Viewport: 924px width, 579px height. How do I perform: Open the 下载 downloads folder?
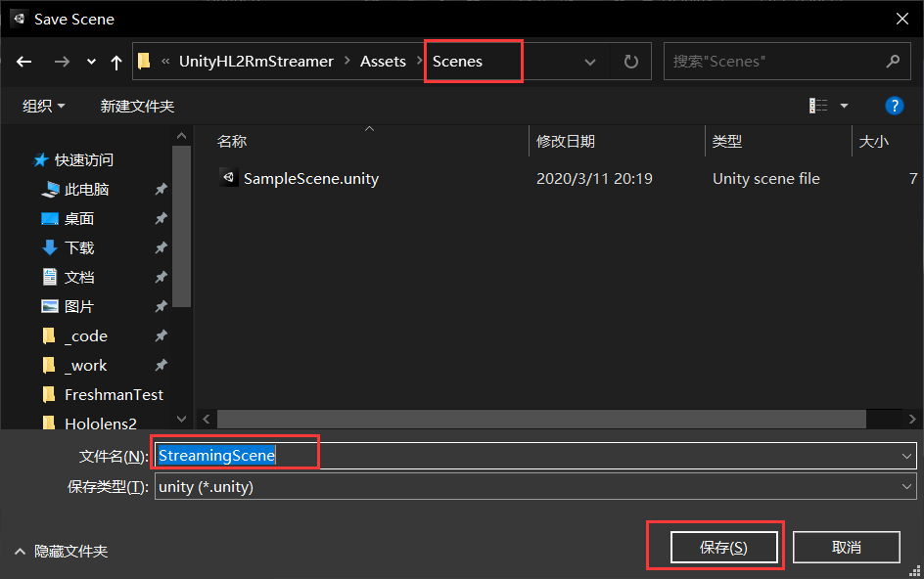tap(78, 248)
